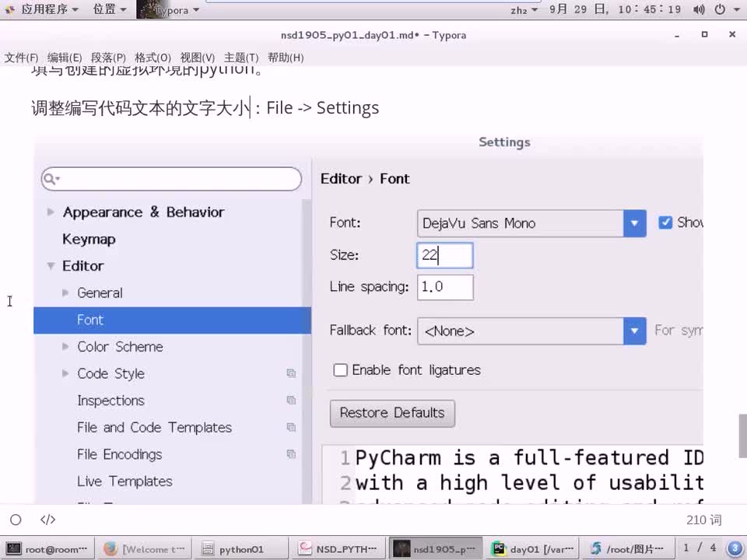The height and width of the screenshot is (560, 747).
Task: Open the volume control in top panel
Action: click(699, 9)
